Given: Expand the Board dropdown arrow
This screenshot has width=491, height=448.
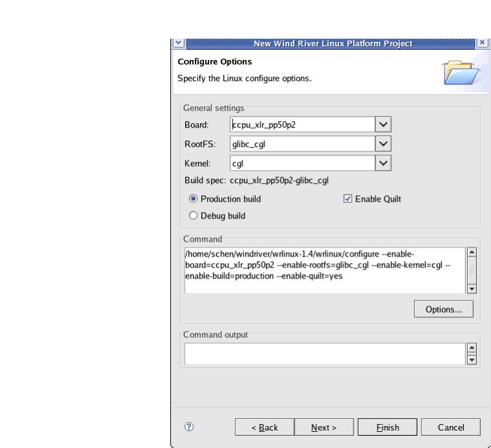Looking at the screenshot, I should coord(383,124).
